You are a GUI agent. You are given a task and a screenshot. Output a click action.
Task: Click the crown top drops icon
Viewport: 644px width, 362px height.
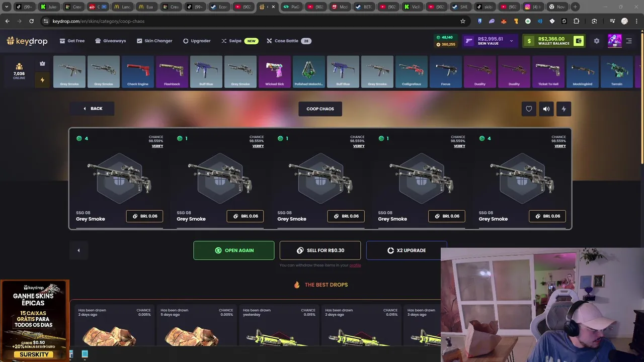point(42,63)
